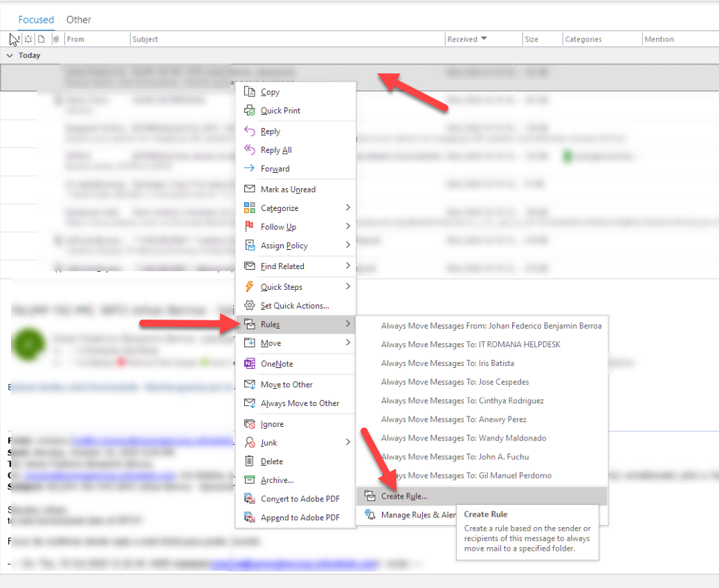Expand the Junk submenu arrow

pos(347,442)
